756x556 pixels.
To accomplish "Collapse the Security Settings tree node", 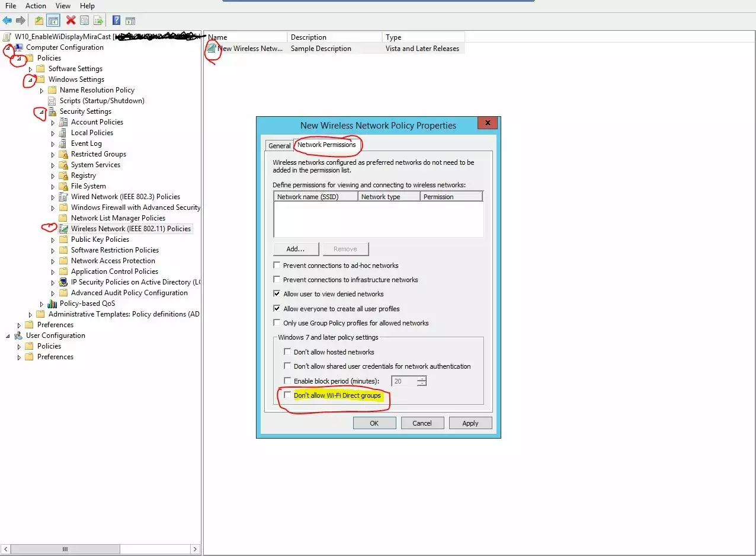I will (41, 111).
